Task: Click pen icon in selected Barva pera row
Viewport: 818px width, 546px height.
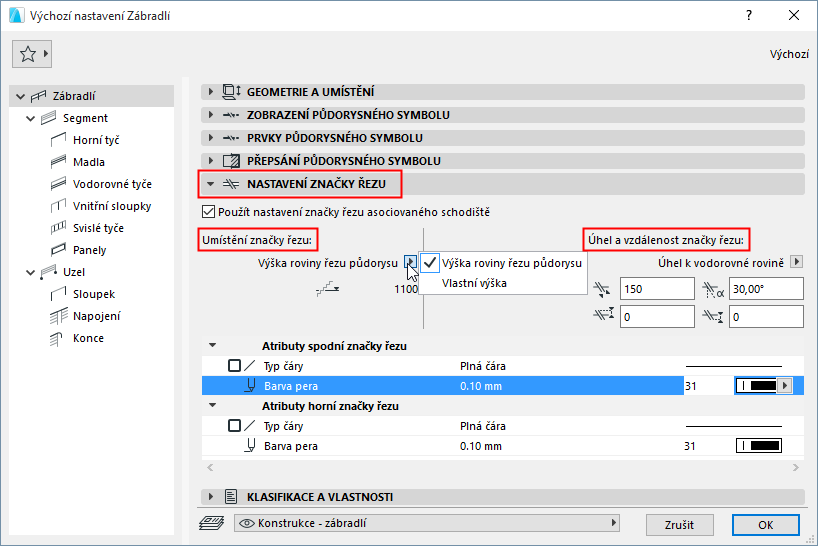Action: click(x=250, y=386)
